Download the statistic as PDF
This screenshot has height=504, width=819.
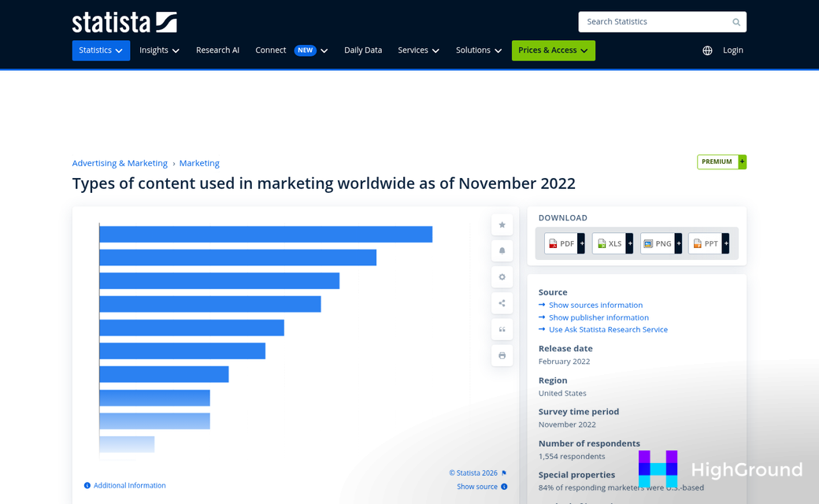(x=561, y=243)
